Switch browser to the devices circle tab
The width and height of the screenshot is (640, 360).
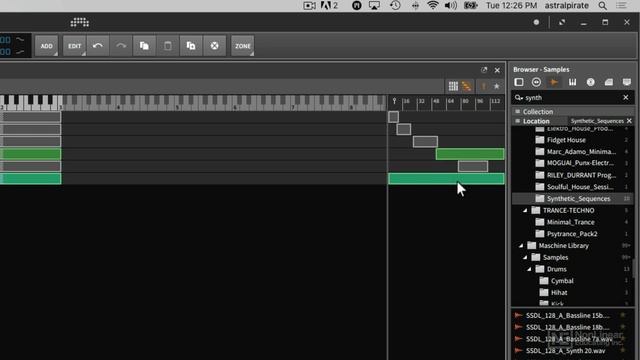tap(536, 82)
